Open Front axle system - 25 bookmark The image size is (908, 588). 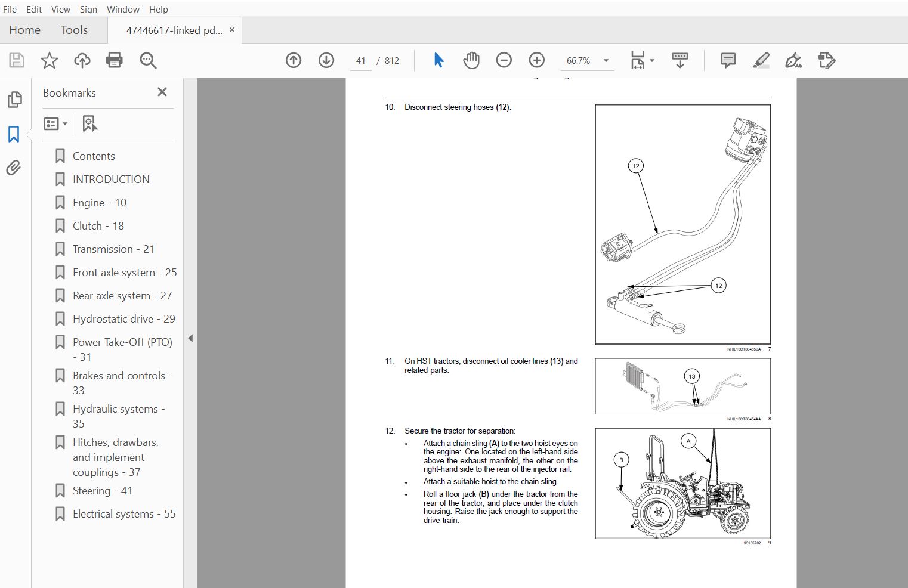coord(125,273)
